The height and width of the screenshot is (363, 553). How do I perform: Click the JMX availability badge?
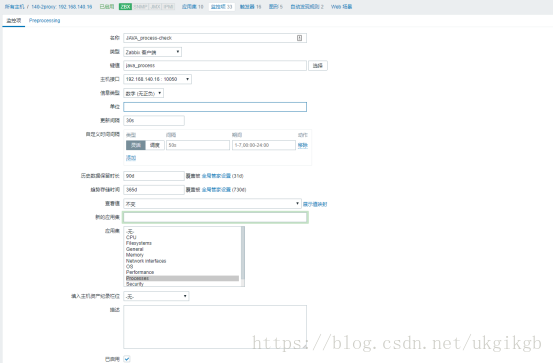coord(156,7)
